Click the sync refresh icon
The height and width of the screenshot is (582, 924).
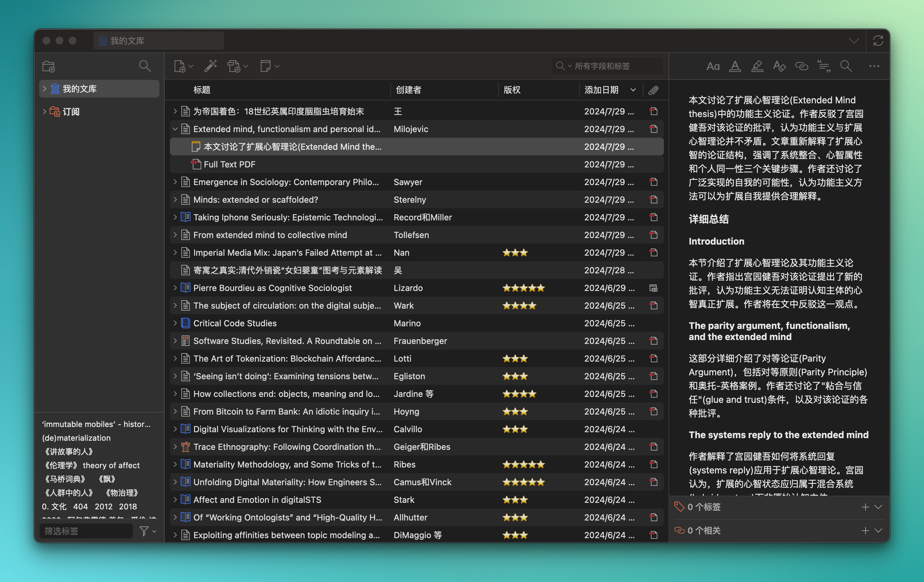(x=878, y=41)
